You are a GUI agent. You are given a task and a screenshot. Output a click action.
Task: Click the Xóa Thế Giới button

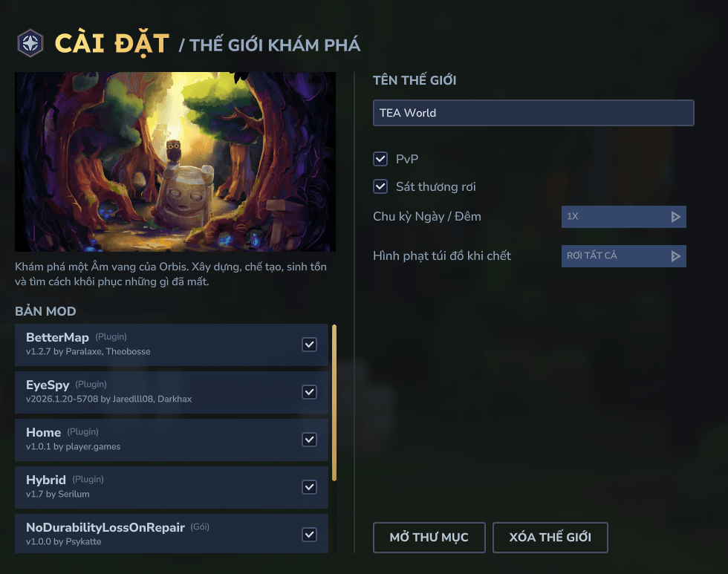click(x=550, y=538)
